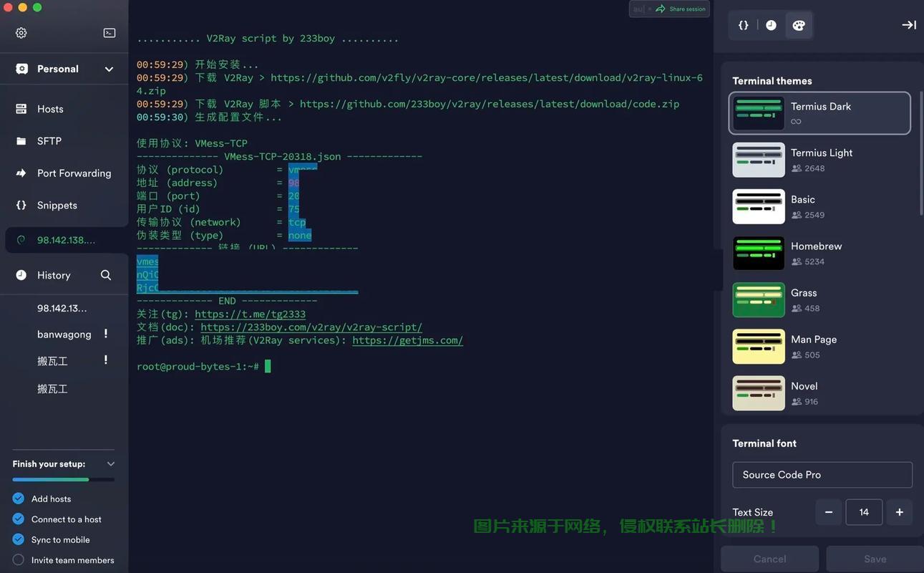Viewport: 924px width, 573px height.
Task: Search history with magnifier icon
Action: 106,275
